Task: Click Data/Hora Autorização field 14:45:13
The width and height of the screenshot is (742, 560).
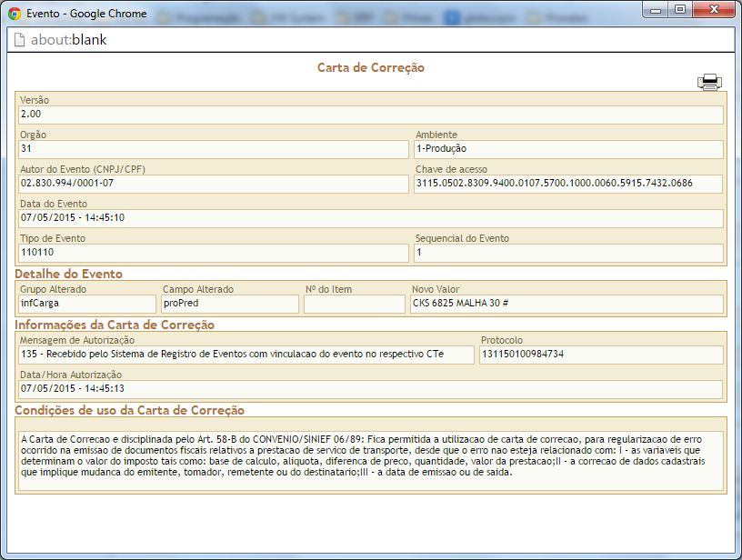Action: [x=371, y=389]
